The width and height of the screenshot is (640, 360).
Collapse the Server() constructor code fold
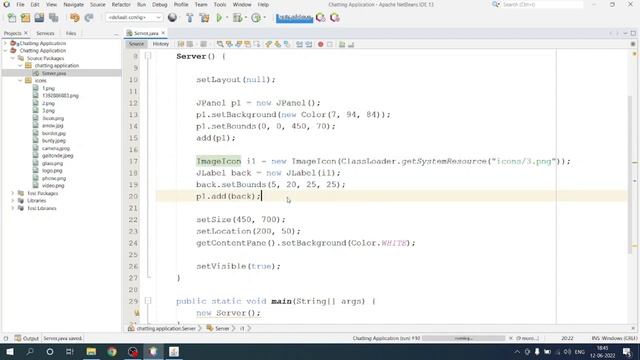tap(148, 56)
